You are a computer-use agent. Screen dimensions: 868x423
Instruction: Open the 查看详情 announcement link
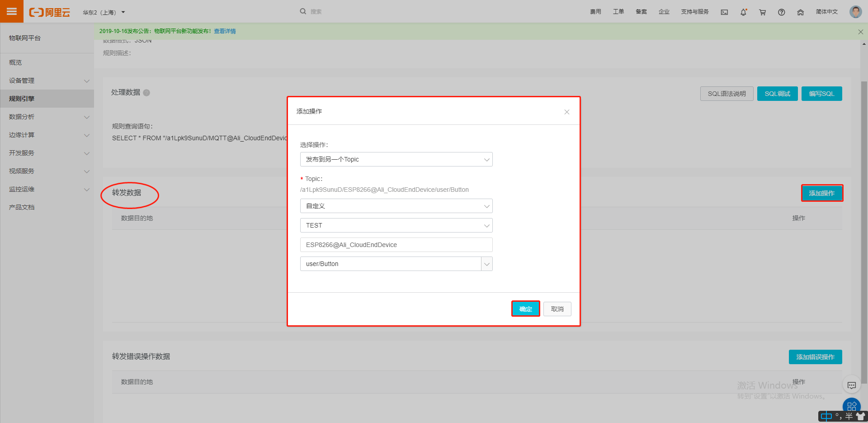(225, 31)
